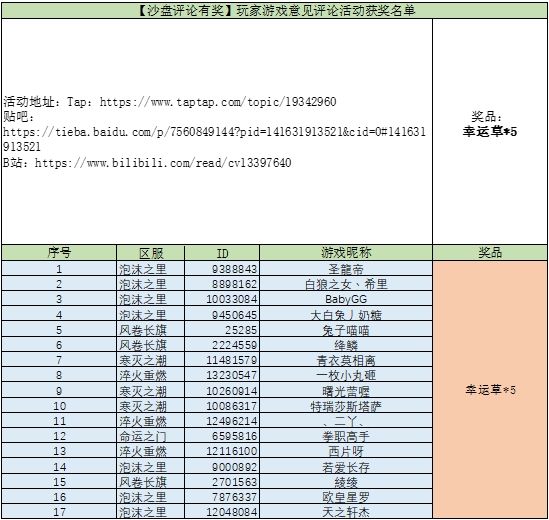The image size is (549, 520).
Task: Select nickname cell 特瑞莎斯塔萨
Action: tap(346, 406)
